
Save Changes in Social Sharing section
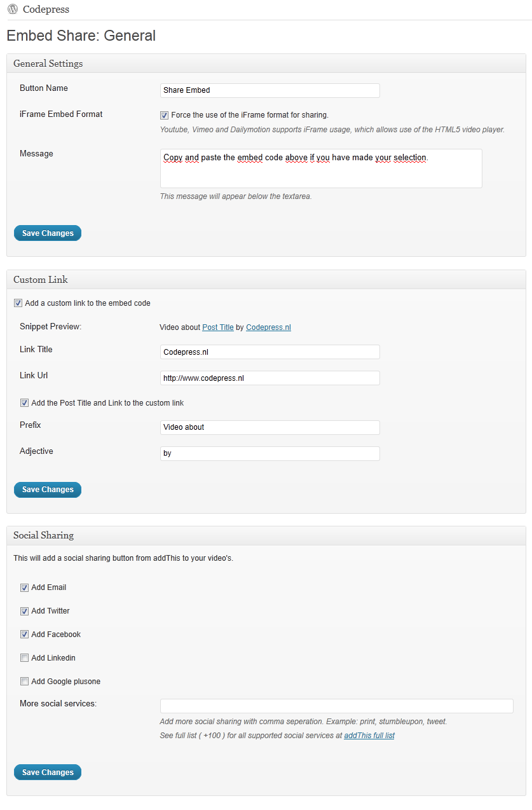pyautogui.click(x=48, y=772)
